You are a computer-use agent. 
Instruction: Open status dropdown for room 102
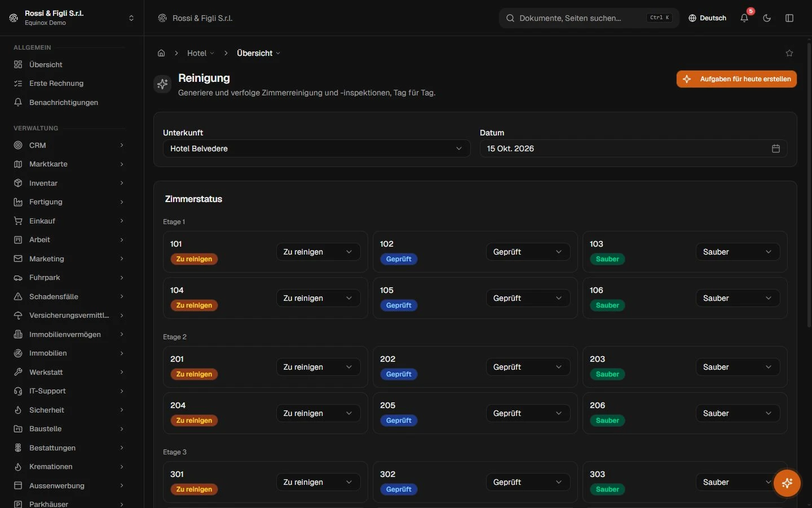(528, 252)
